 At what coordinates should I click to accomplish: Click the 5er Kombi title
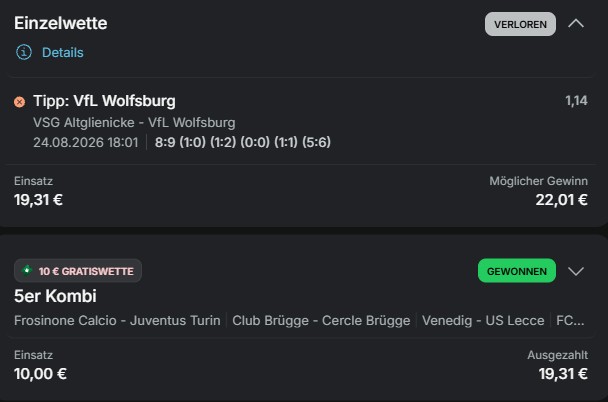[55, 296]
